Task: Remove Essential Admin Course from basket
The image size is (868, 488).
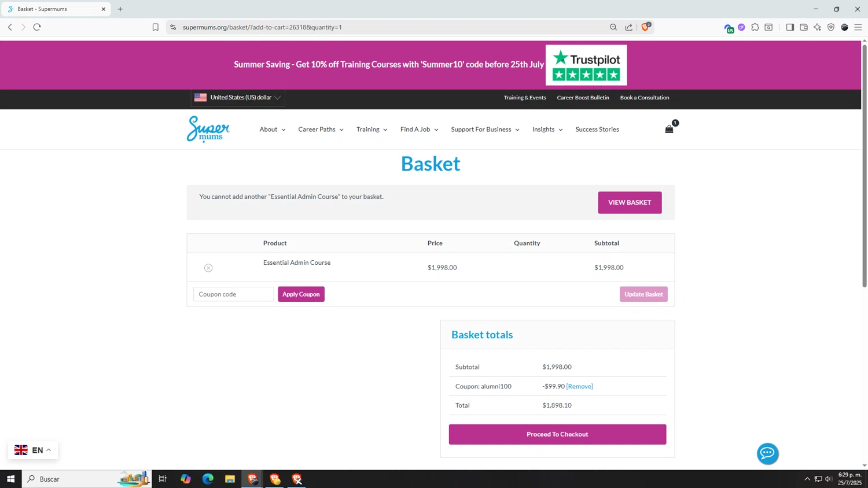Action: pyautogui.click(x=208, y=268)
